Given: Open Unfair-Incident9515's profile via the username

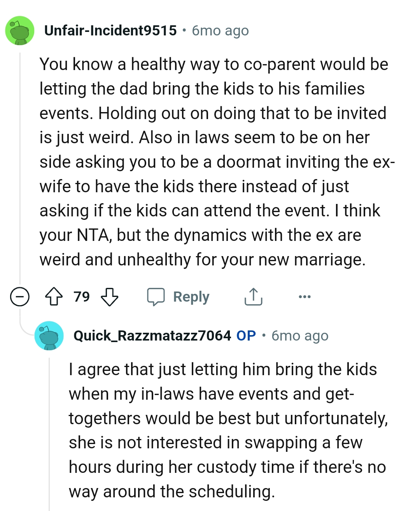Looking at the screenshot, I should pos(110,31).
